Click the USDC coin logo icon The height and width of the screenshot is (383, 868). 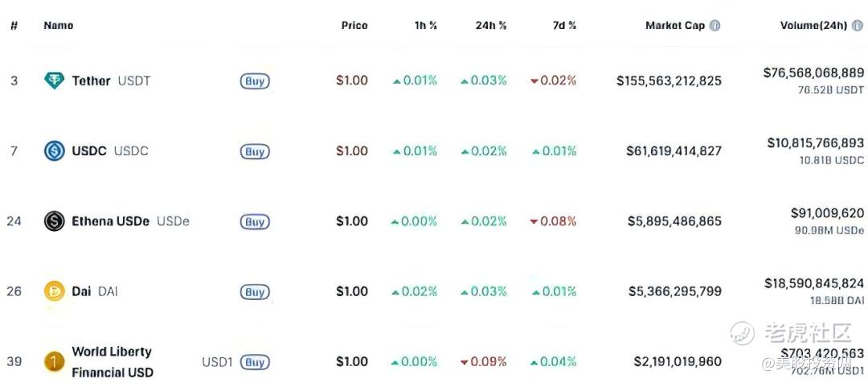tap(55, 150)
